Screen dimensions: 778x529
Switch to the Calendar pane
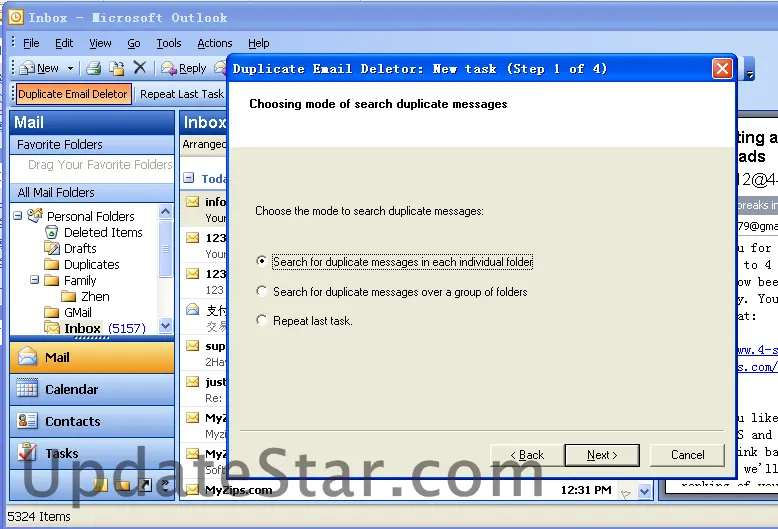point(92,389)
